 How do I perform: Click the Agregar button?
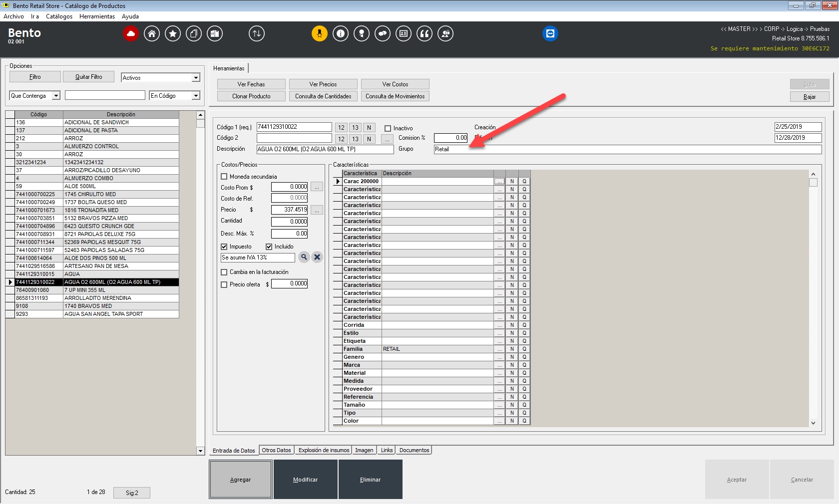click(x=241, y=480)
